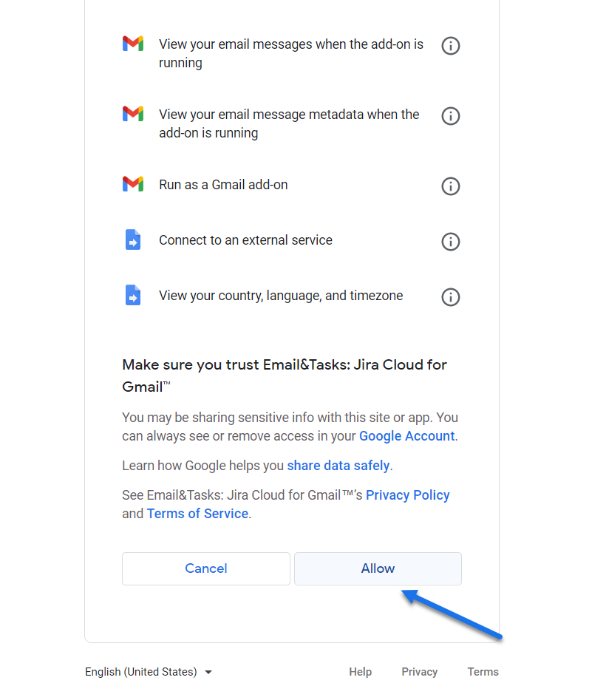This screenshot has width=589, height=700.
Task: Click Gmail icon next to Run as add-on
Action: pos(133,184)
